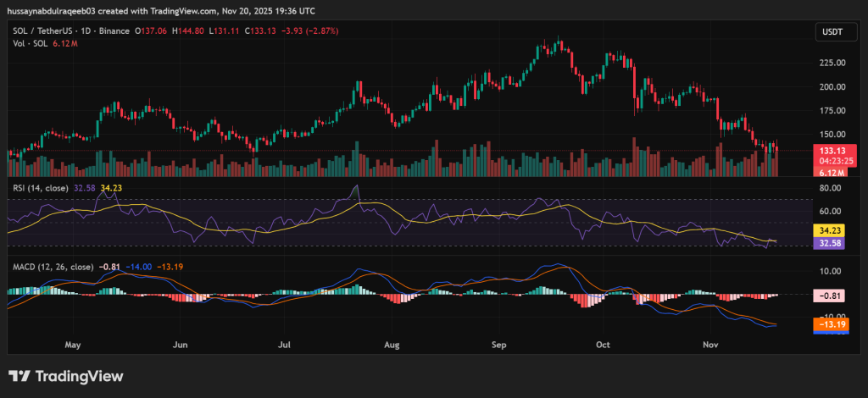Click the 225.00 price scale level
The width and height of the screenshot is (868, 398).
tap(831, 63)
